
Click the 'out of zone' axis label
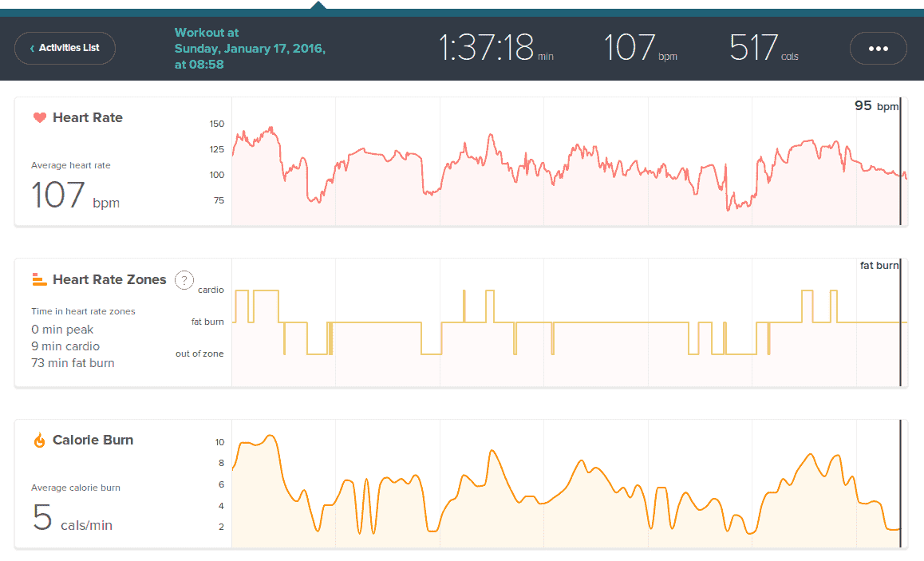(199, 354)
